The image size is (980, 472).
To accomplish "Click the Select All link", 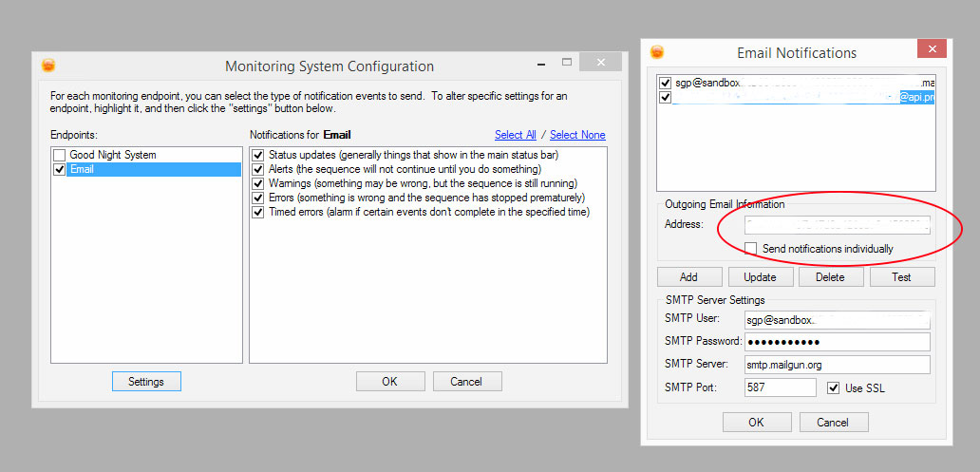I will [x=515, y=135].
